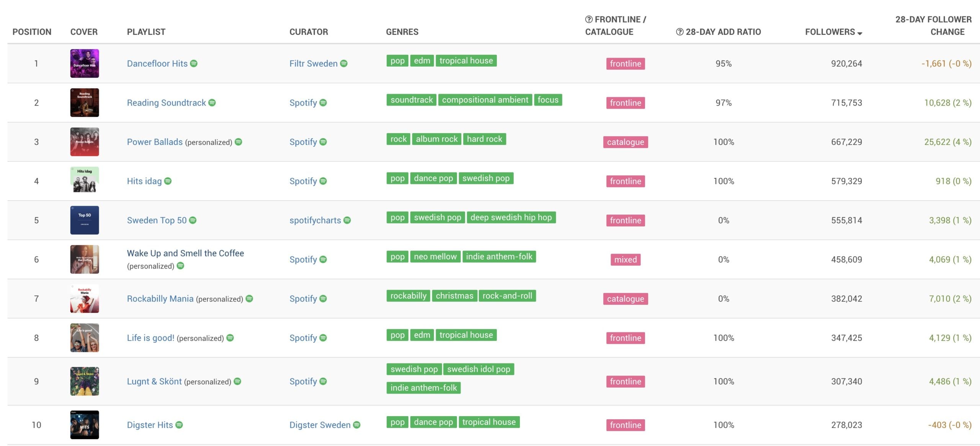Screen dimensions: 980x446
Task: Click Spotify icon beside Digster Sweden curator
Action: click(357, 425)
